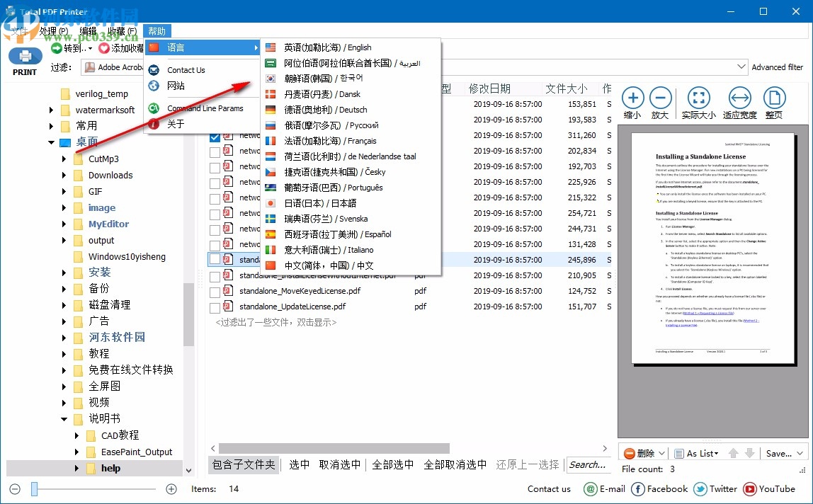813x504 pixels.
Task: Toggle the checkbox on the highlighted standalone file
Action: click(x=215, y=259)
